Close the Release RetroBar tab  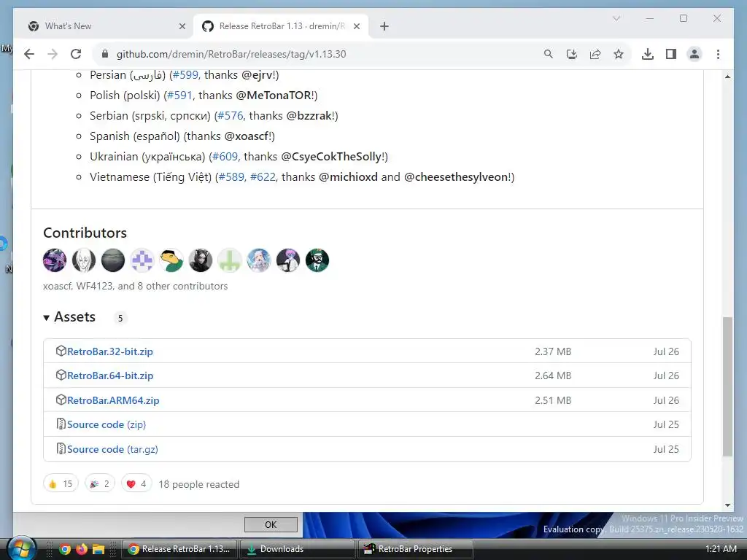coord(356,26)
